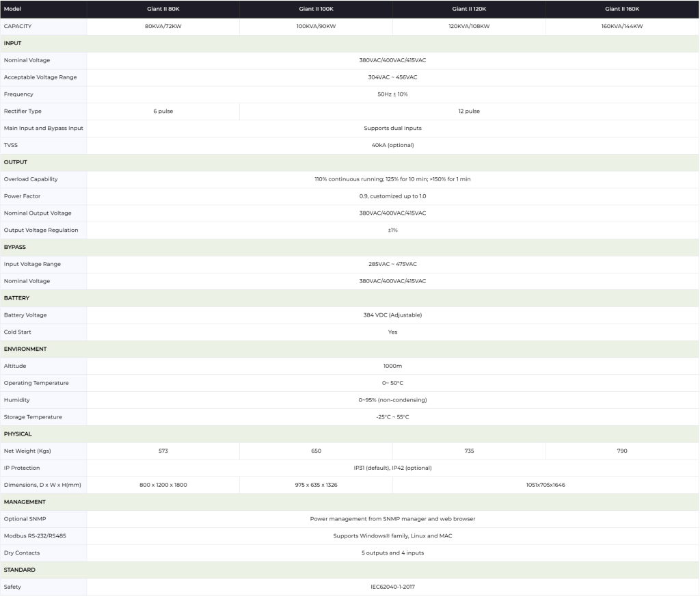The image size is (700, 597).
Task: Select the "Supports dual inputs" value
Action: 393,128
